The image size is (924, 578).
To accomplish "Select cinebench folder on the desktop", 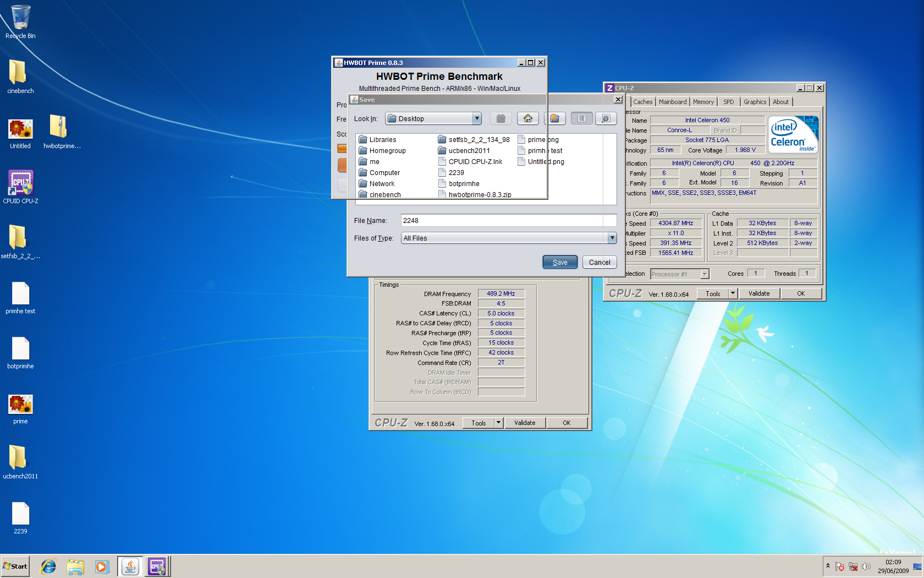I will (x=20, y=77).
